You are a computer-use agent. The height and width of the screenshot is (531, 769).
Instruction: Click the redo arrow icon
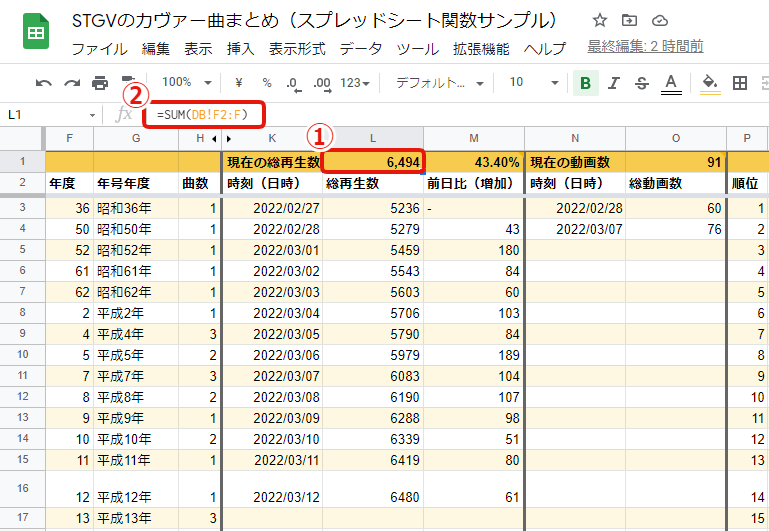pyautogui.click(x=72, y=83)
